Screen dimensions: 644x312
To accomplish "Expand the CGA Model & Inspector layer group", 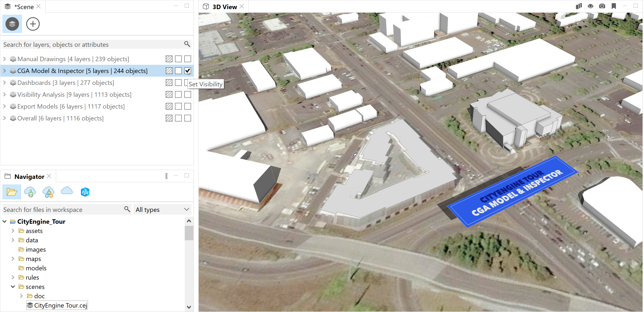I will (4, 70).
